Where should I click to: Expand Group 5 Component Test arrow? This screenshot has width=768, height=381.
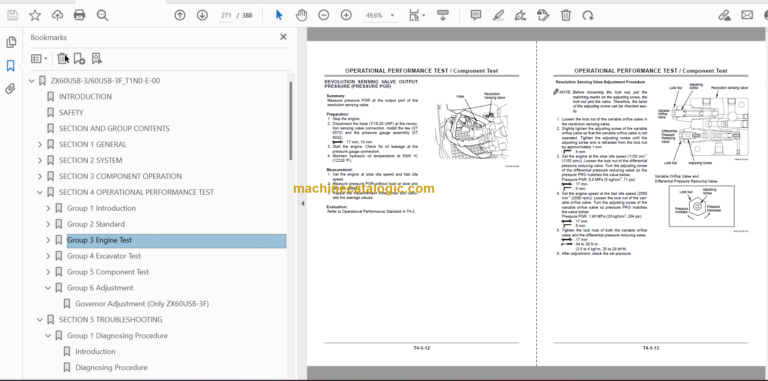48,272
